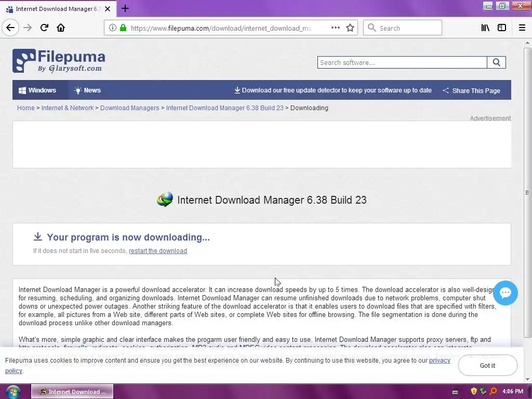Bookmark this page with the star

coord(350,28)
